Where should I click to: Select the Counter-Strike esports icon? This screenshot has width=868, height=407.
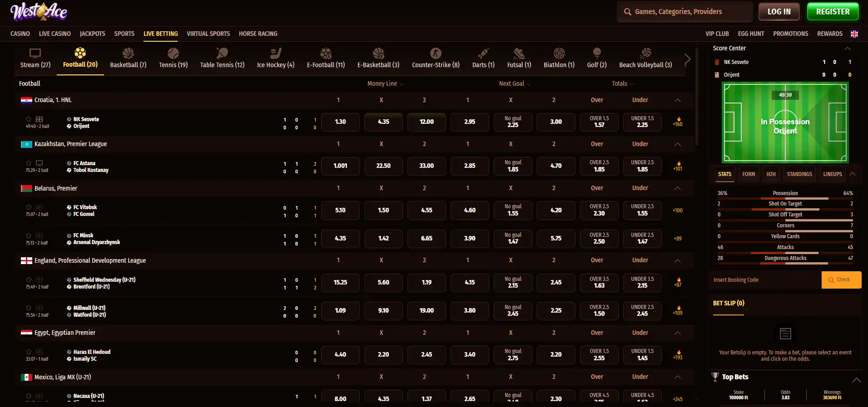436,54
